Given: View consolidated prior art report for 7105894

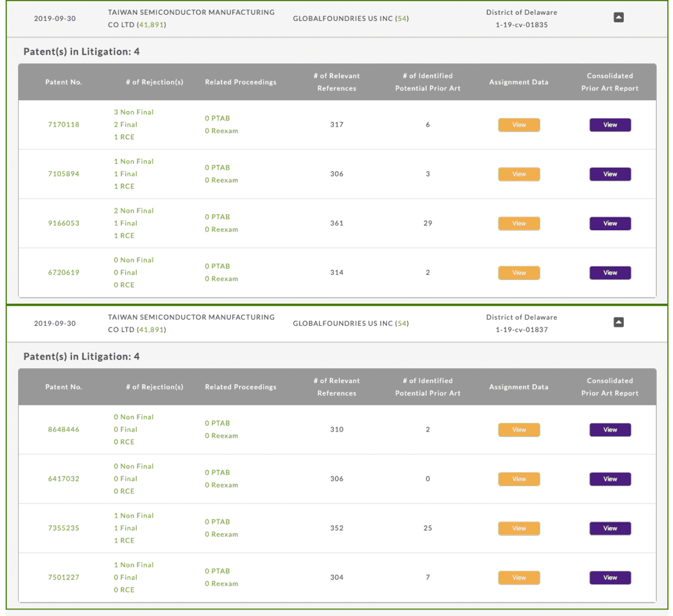Looking at the screenshot, I should click(x=610, y=174).
